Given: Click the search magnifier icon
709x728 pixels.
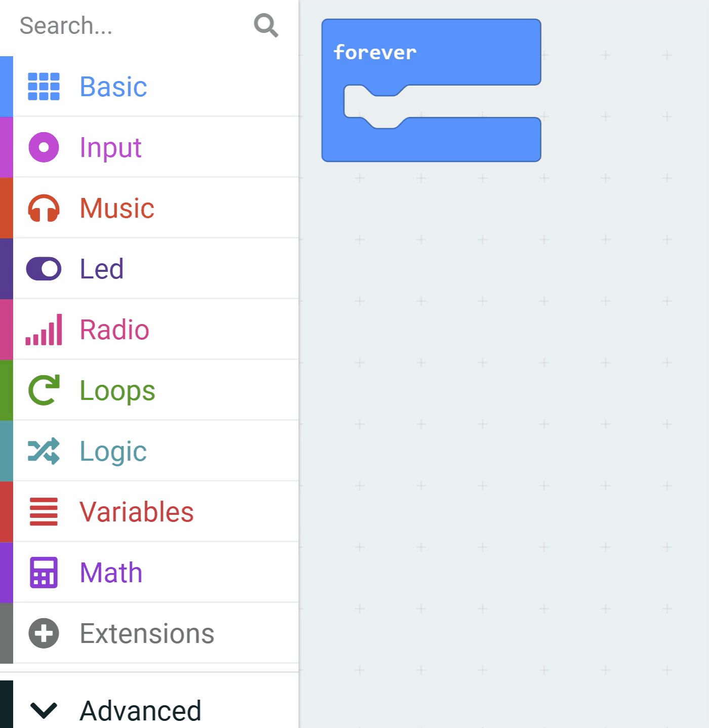Looking at the screenshot, I should (266, 25).
